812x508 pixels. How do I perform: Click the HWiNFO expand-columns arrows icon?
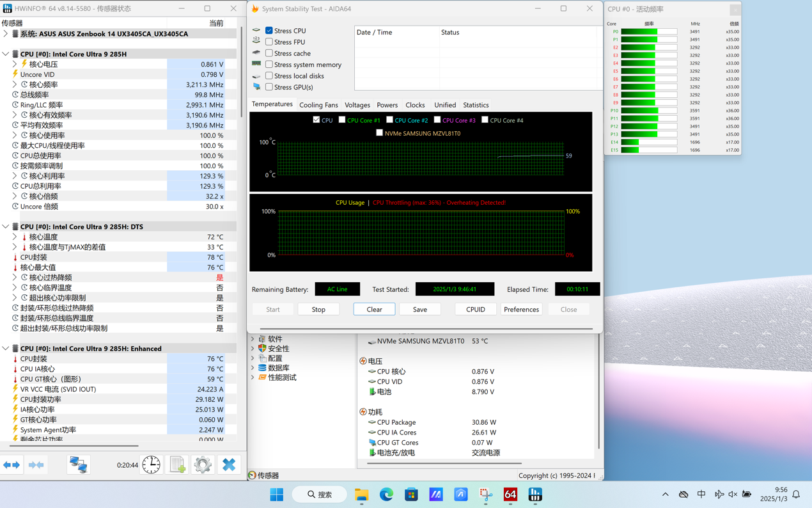point(12,465)
